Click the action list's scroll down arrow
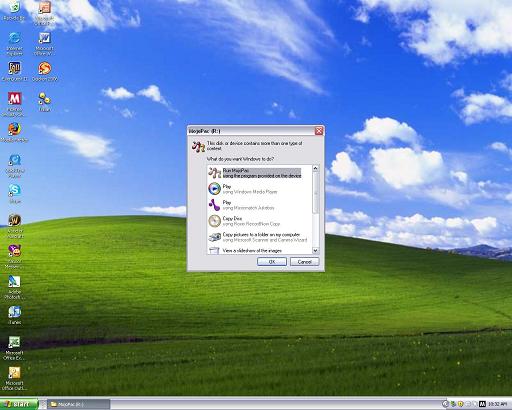Screen dimensions: 512x410 [315, 250]
